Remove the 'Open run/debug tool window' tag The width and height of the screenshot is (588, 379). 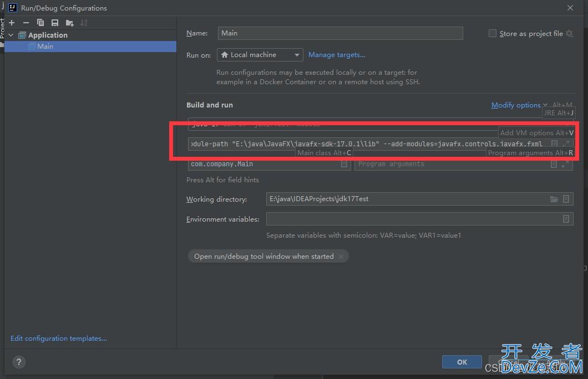pos(341,256)
